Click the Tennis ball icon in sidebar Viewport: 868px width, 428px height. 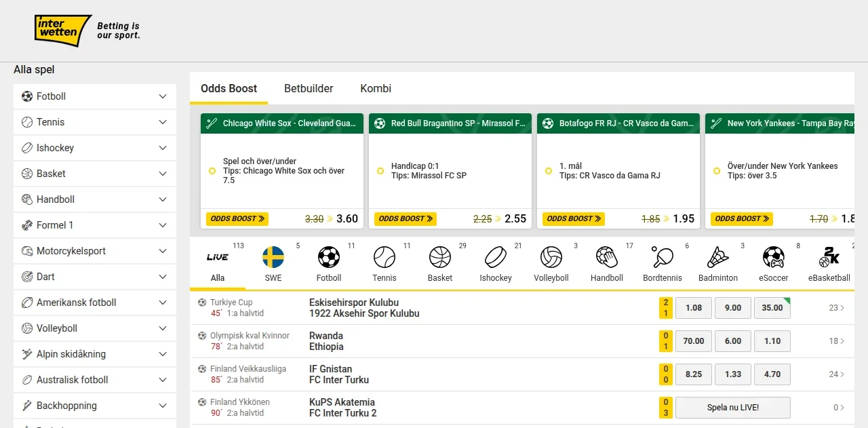point(27,122)
